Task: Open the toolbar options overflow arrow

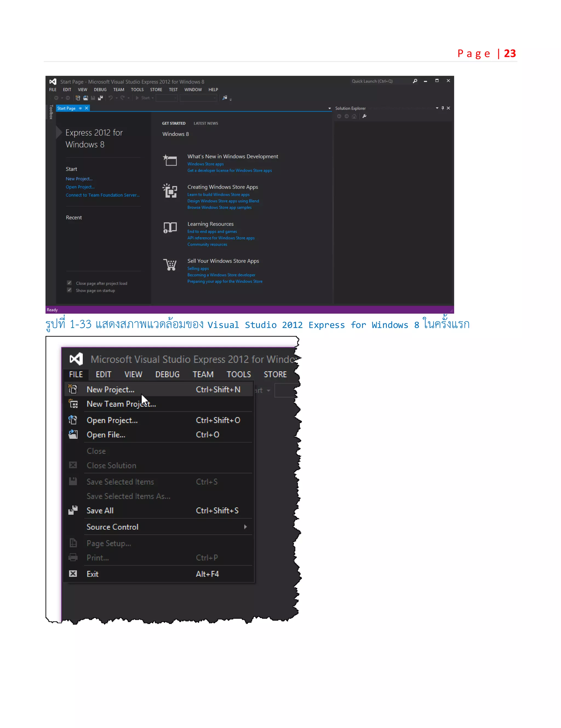Action: point(231,99)
